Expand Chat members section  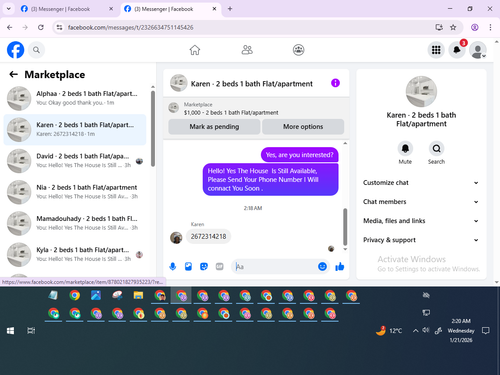421,202
